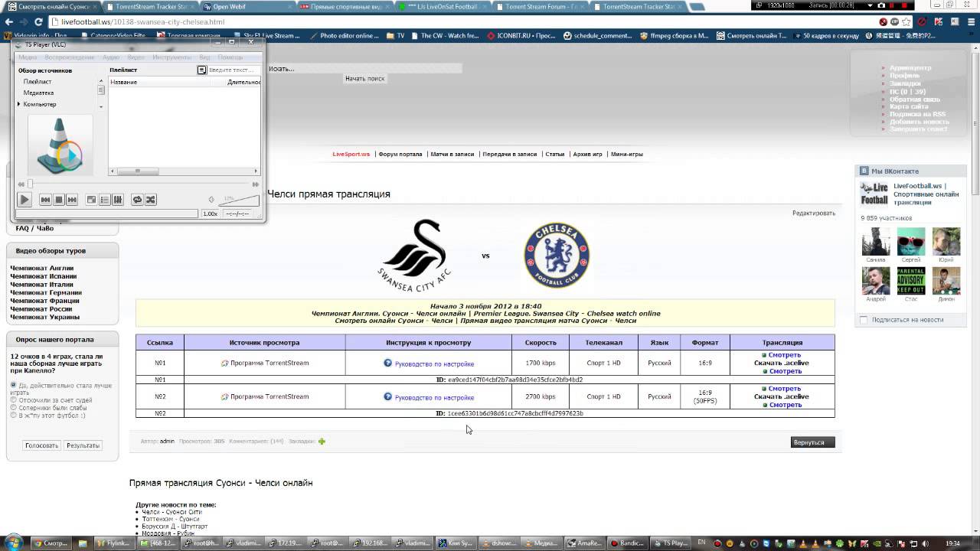Click the TorrentStream program icon in row №1
Image resolution: width=980 pixels, height=551 pixels.
[225, 363]
